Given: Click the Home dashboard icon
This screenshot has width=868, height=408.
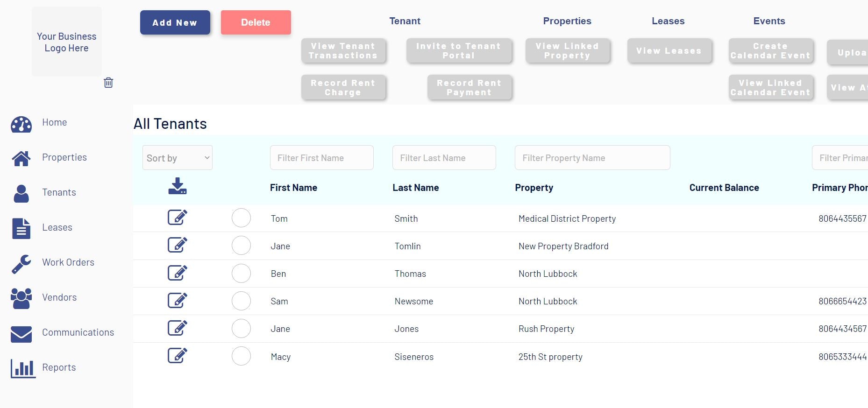Looking at the screenshot, I should 21,124.
